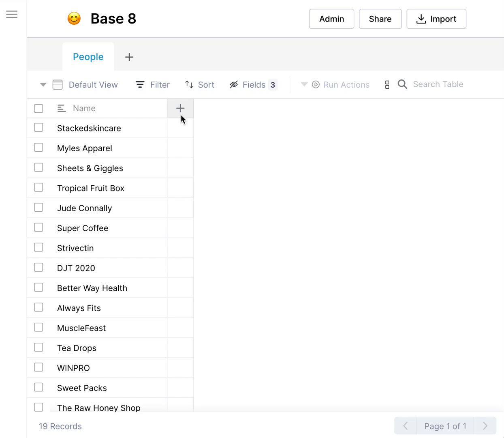Click the Share button
Image resolution: width=504 pixels, height=438 pixels.
(x=380, y=19)
